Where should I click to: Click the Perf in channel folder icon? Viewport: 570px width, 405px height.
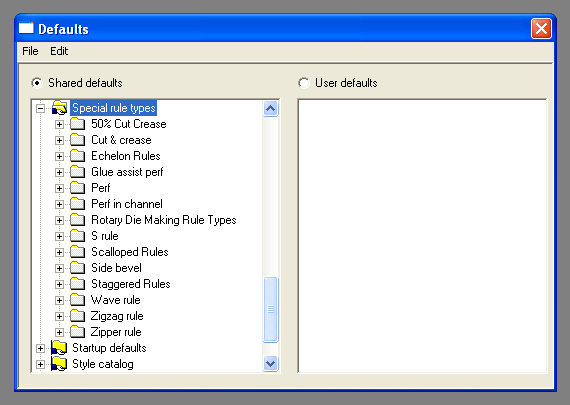[77, 204]
